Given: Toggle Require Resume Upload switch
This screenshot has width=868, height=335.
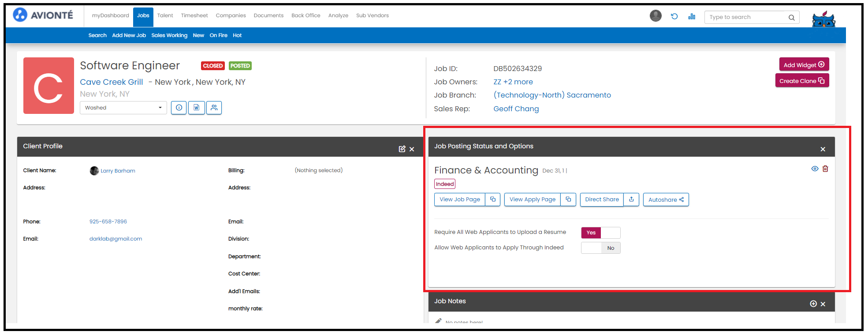Looking at the screenshot, I should pyautogui.click(x=600, y=233).
